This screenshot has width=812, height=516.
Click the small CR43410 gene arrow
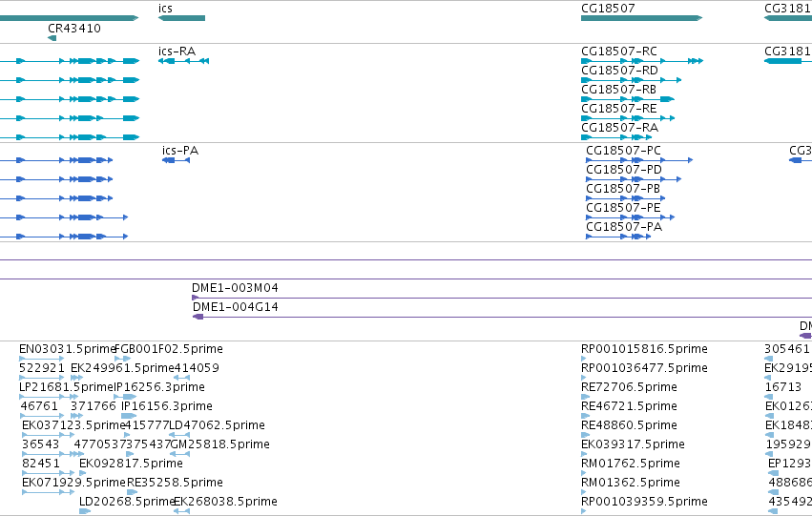click(x=52, y=38)
